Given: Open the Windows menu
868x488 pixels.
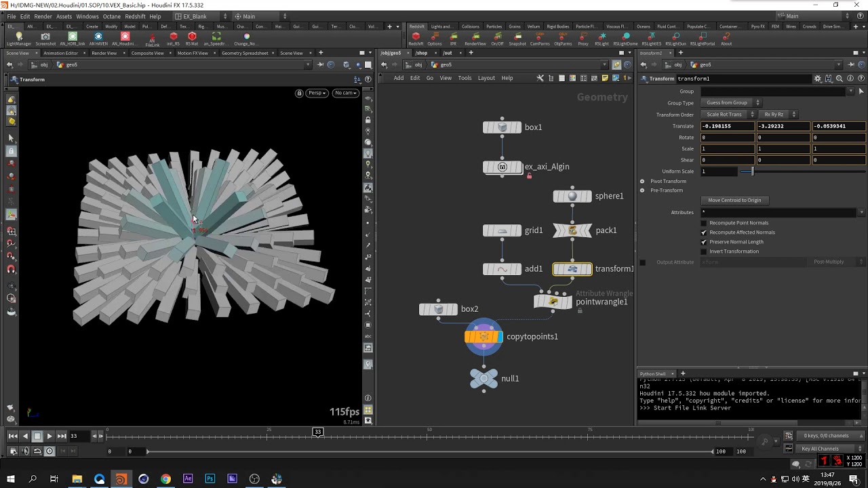Looking at the screenshot, I should [87, 16].
